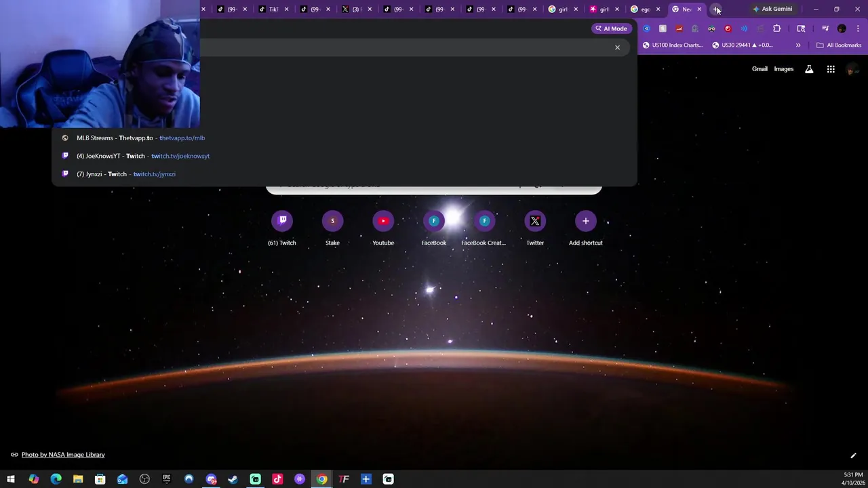Click the tab search toolbar icon

pyautogui.click(x=801, y=28)
